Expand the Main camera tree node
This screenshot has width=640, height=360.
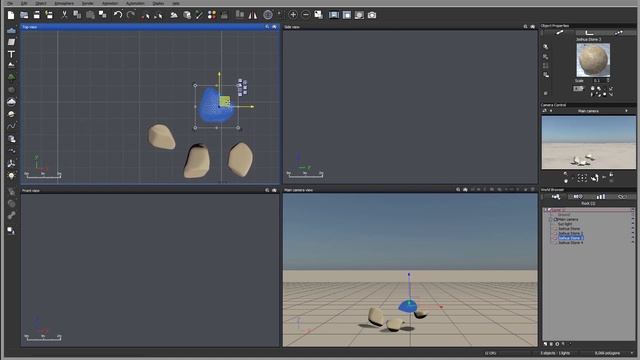[551, 220]
